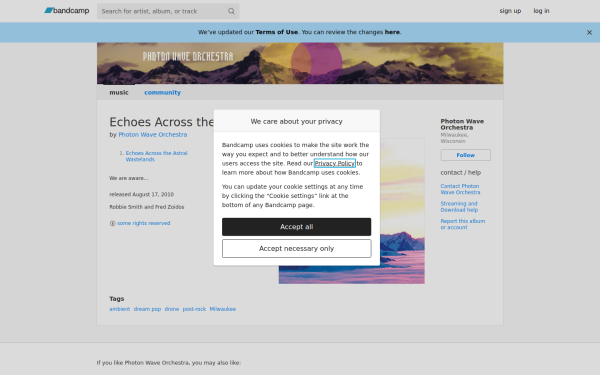The width and height of the screenshot is (600, 375).
Task: Select the post-rock tag
Action: point(194,309)
